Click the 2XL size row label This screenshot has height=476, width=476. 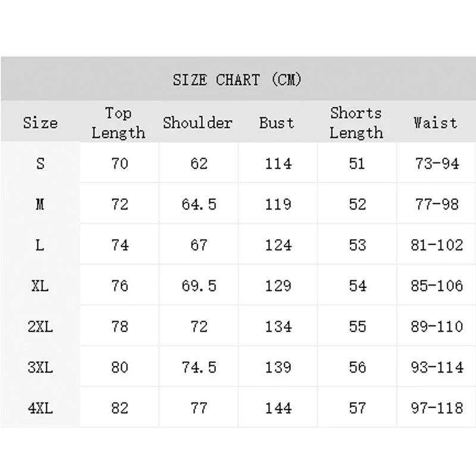tap(40, 326)
